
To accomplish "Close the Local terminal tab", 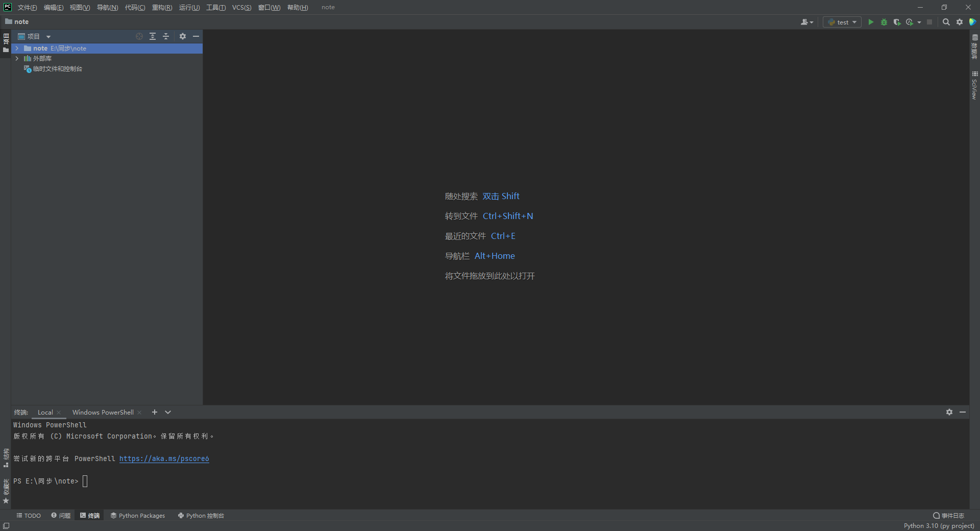I will 59,413.
